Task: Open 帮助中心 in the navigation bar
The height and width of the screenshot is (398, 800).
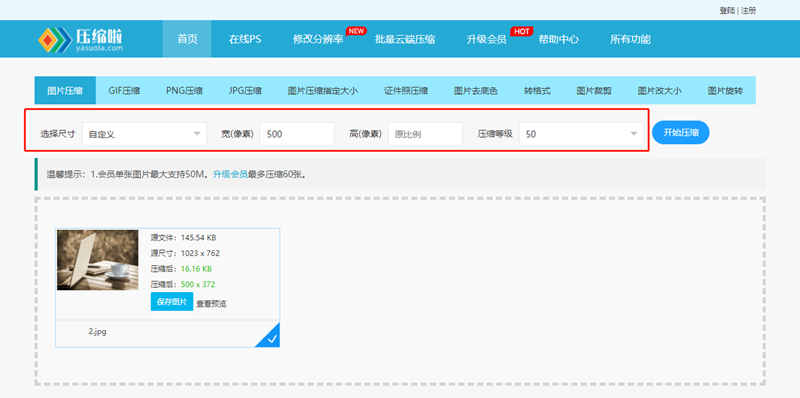Action: tap(559, 39)
